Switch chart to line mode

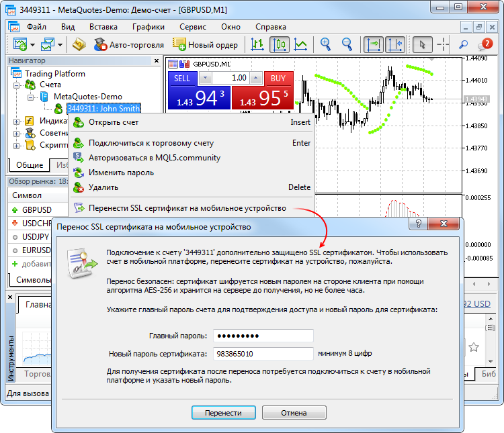(300, 44)
